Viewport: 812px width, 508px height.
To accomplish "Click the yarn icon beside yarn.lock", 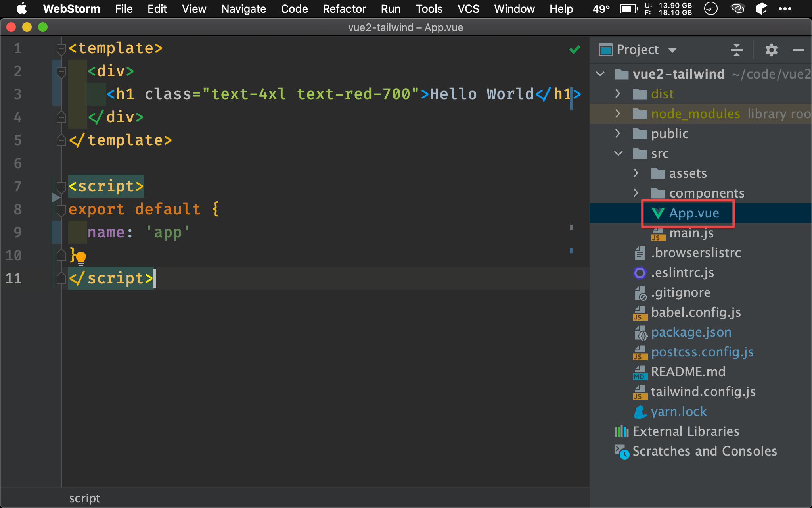I will (640, 412).
